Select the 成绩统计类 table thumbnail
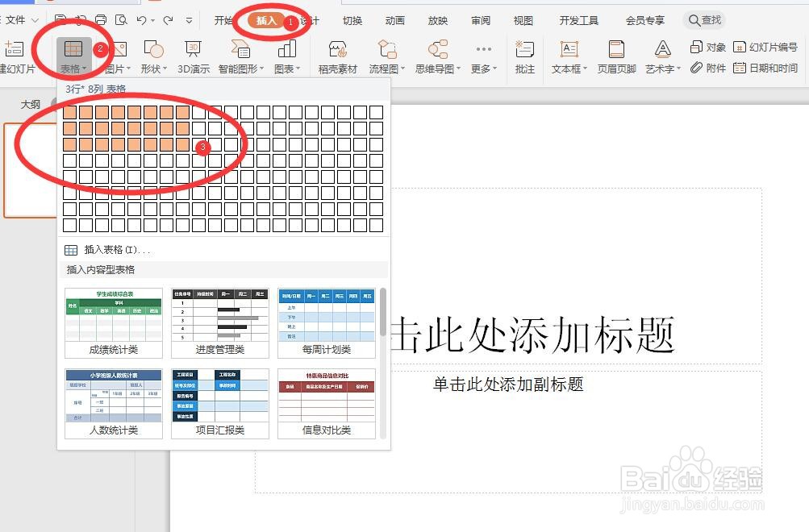 (113, 322)
